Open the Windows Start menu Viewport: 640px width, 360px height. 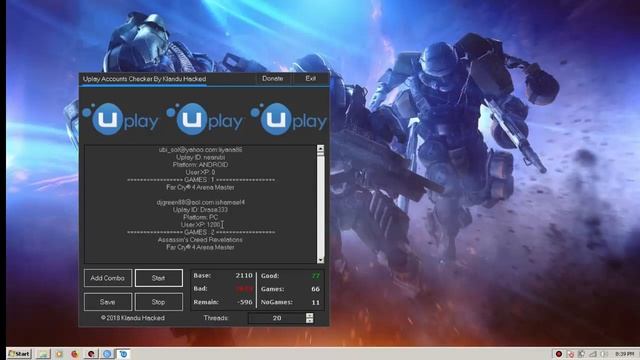19,354
